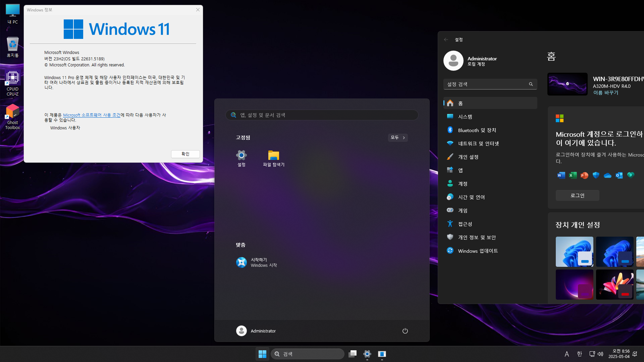
Task: Click the power button in Start menu
Action: click(x=405, y=331)
